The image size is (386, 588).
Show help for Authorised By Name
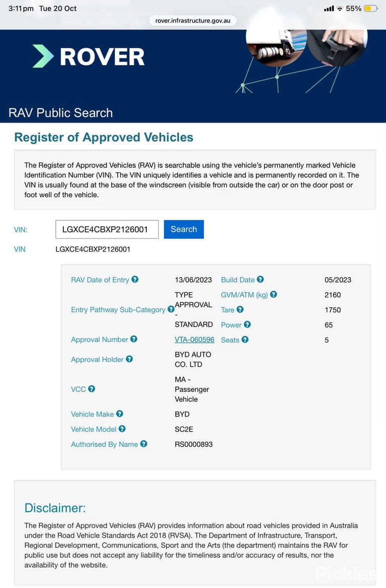tap(144, 444)
